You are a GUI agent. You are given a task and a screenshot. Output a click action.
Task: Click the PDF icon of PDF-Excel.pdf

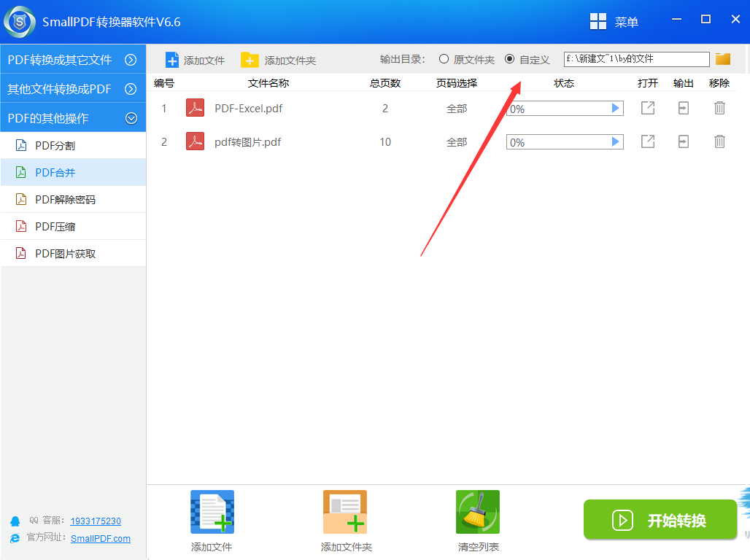pos(195,108)
